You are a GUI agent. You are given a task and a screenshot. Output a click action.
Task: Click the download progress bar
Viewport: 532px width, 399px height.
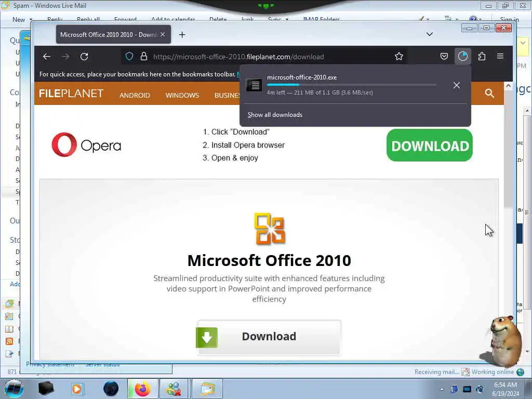click(x=352, y=85)
